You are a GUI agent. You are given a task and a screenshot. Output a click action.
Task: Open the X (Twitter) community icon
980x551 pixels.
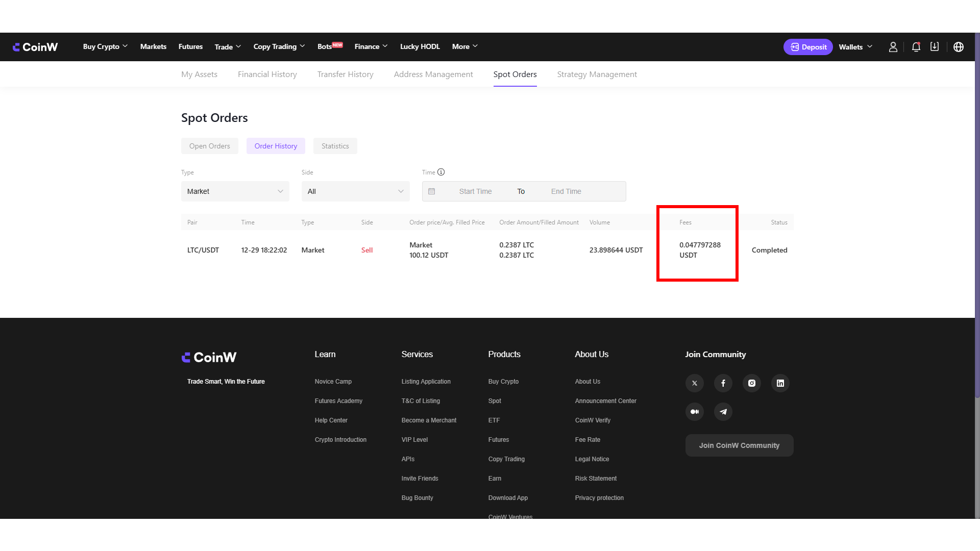pos(695,383)
